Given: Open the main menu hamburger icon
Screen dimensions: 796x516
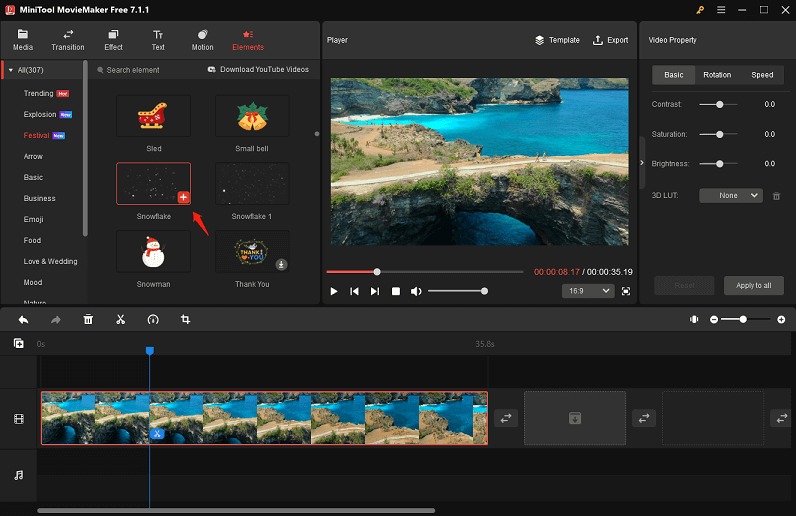Looking at the screenshot, I should (721, 10).
